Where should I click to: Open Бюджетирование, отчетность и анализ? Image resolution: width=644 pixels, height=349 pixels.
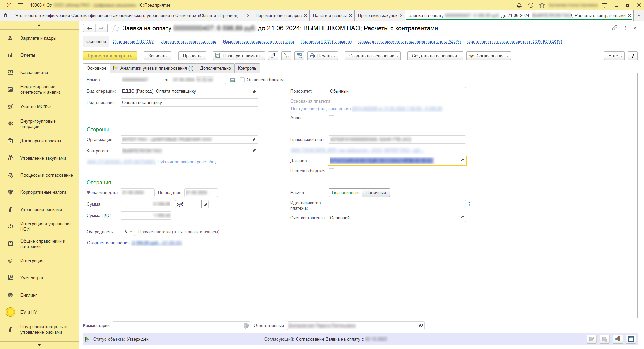(41, 90)
